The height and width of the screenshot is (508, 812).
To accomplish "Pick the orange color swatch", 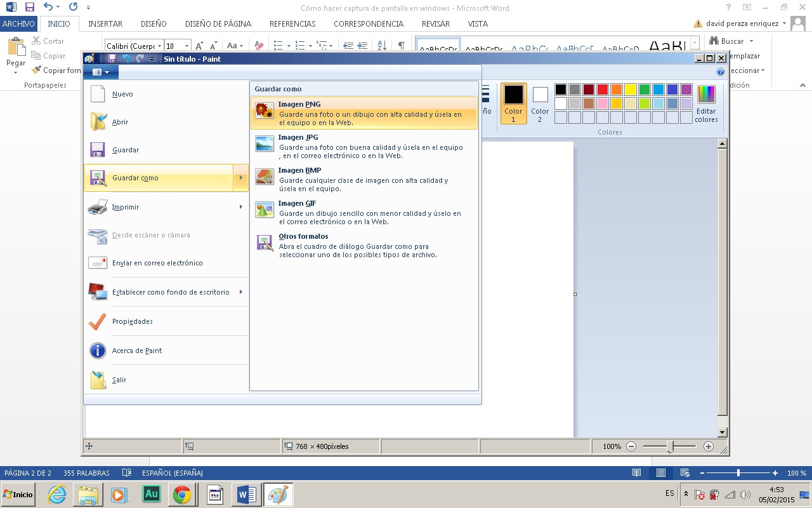I will [x=617, y=90].
